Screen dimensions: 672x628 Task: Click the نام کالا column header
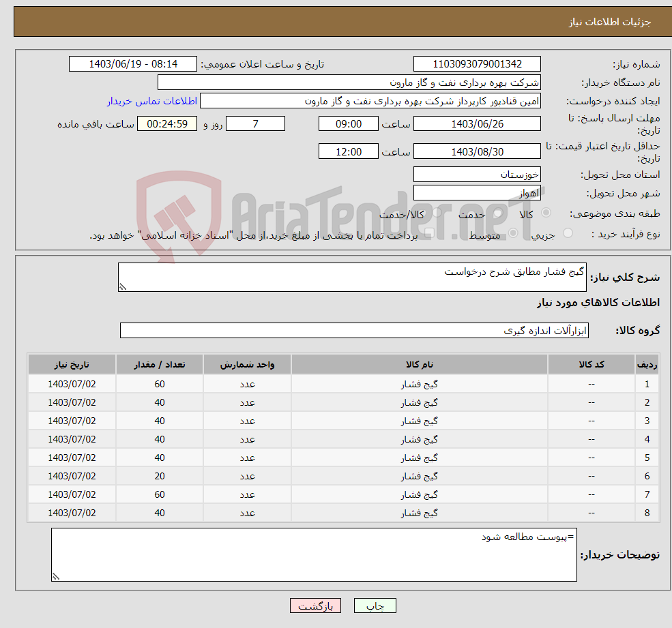pos(419,364)
